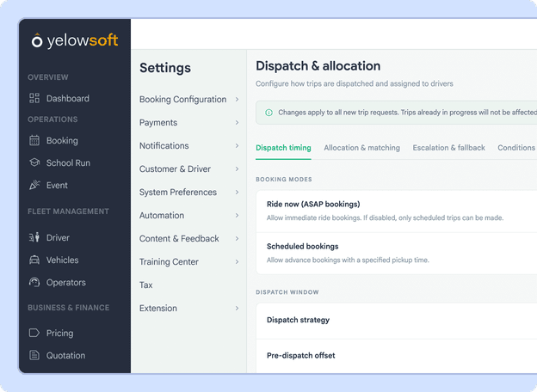Open the Conditions tab
Image resolution: width=537 pixels, height=392 pixels.
[x=516, y=148]
